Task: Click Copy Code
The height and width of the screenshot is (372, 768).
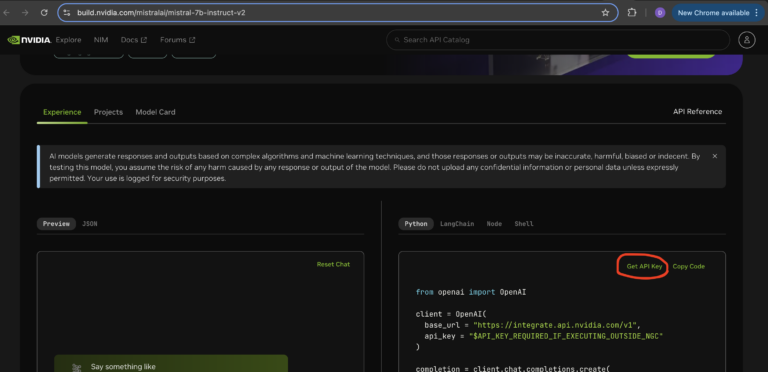Action: click(x=689, y=266)
